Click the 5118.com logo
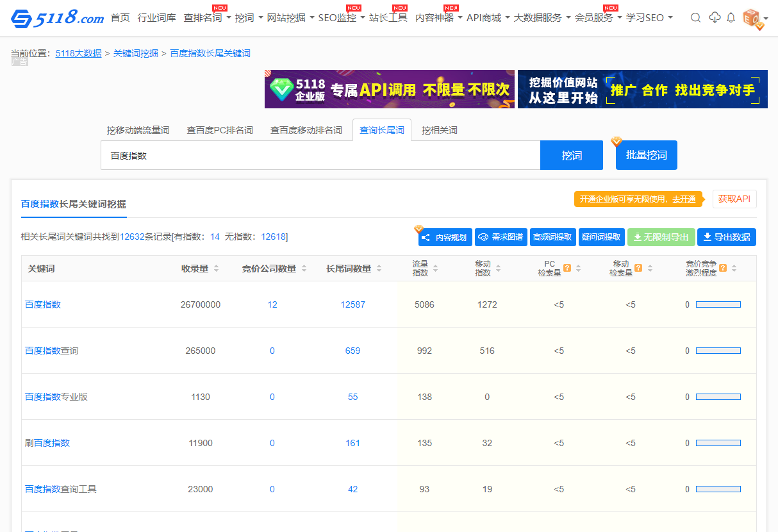Screen dimensions: 778x532 pos(57,18)
